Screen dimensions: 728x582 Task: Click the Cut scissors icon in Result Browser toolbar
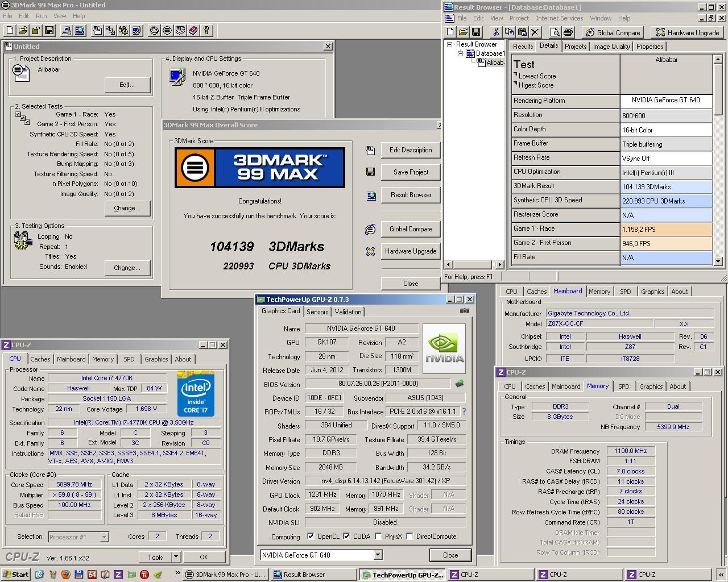496,32
